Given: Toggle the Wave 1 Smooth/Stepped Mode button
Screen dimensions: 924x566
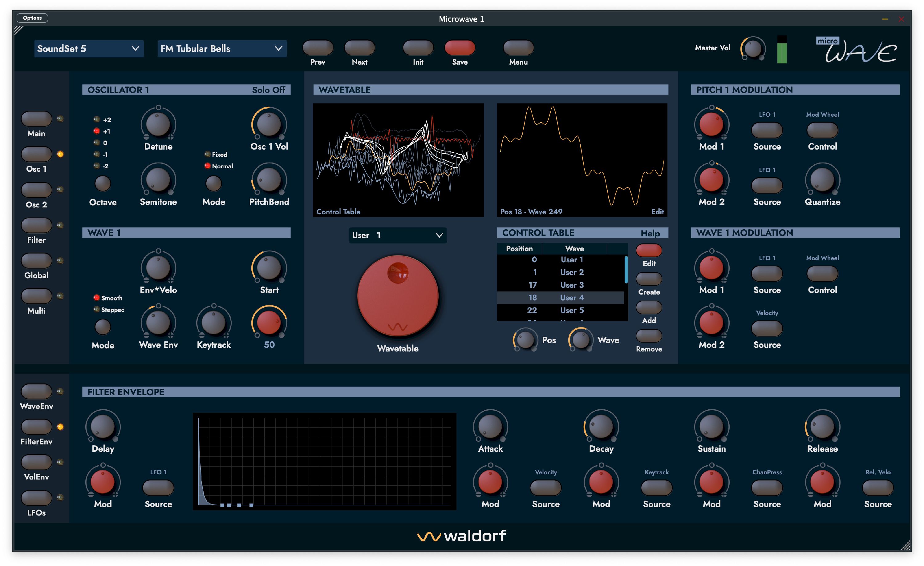Looking at the screenshot, I should [103, 327].
